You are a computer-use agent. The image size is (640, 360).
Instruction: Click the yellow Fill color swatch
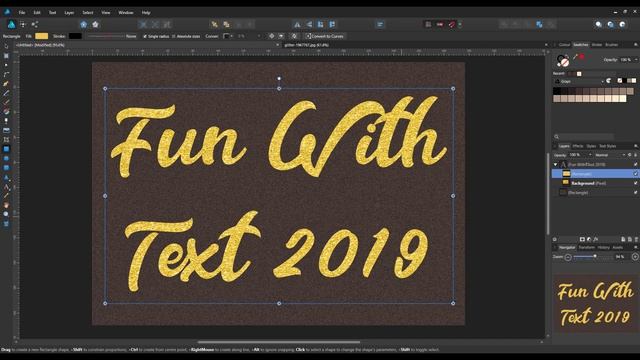point(42,36)
